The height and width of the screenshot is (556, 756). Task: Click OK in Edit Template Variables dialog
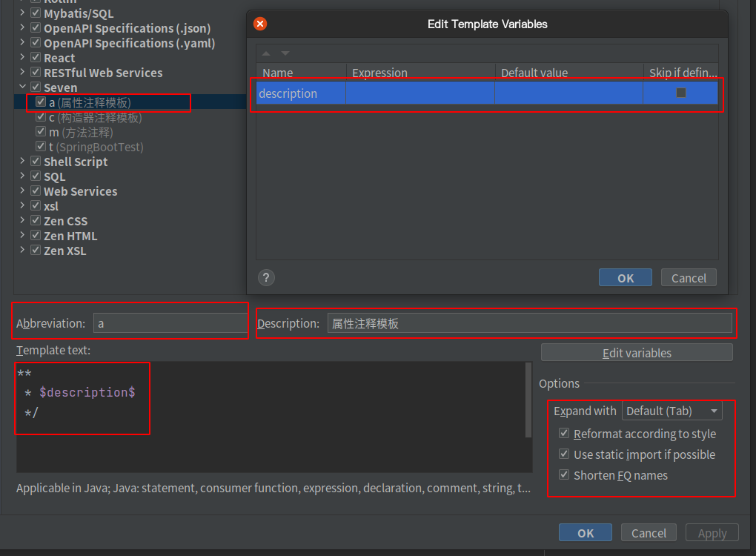point(626,278)
